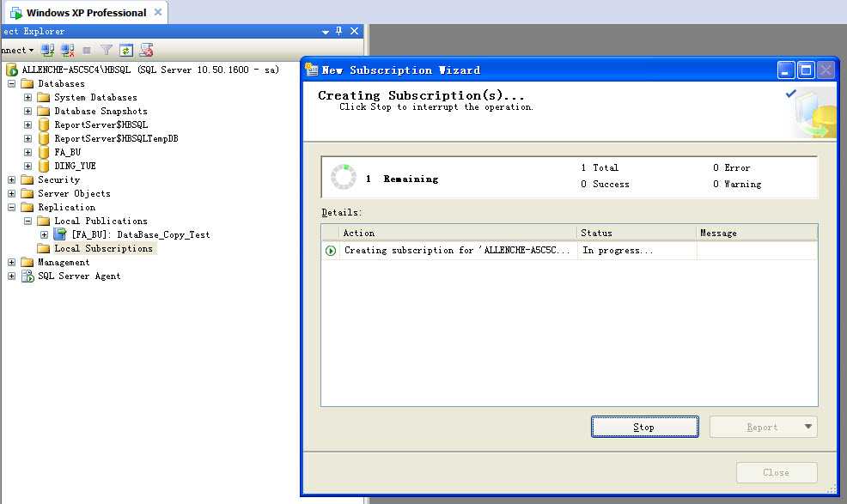Click Connect Object Explorer toolbar icon
This screenshot has width=847, height=504.
click(x=47, y=51)
